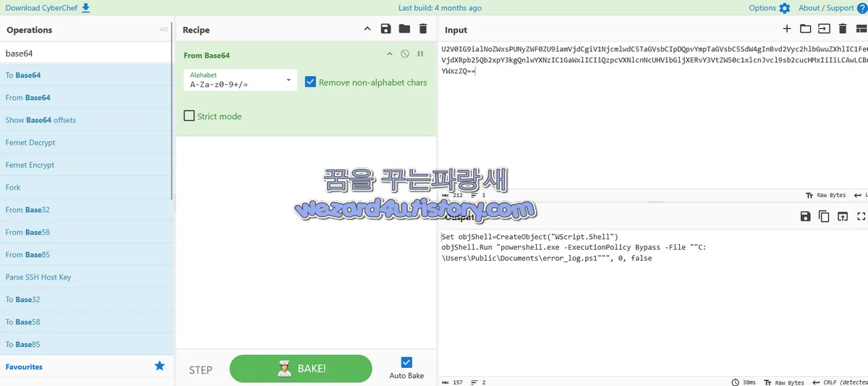Viewport: 868px width, 386px height.
Task: Click the green BAKE! button
Action: (x=301, y=369)
